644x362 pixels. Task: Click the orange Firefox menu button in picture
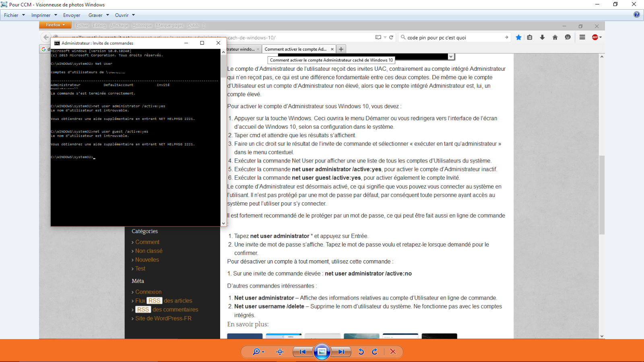tap(55, 25)
